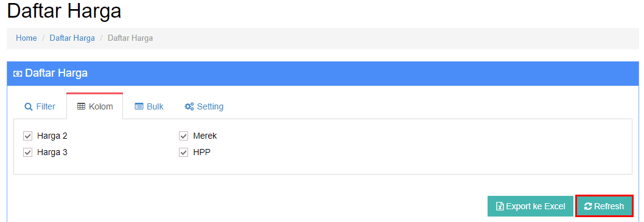Click the magnifier icon on Filter tab
This screenshot has height=222, width=644.
(29, 106)
